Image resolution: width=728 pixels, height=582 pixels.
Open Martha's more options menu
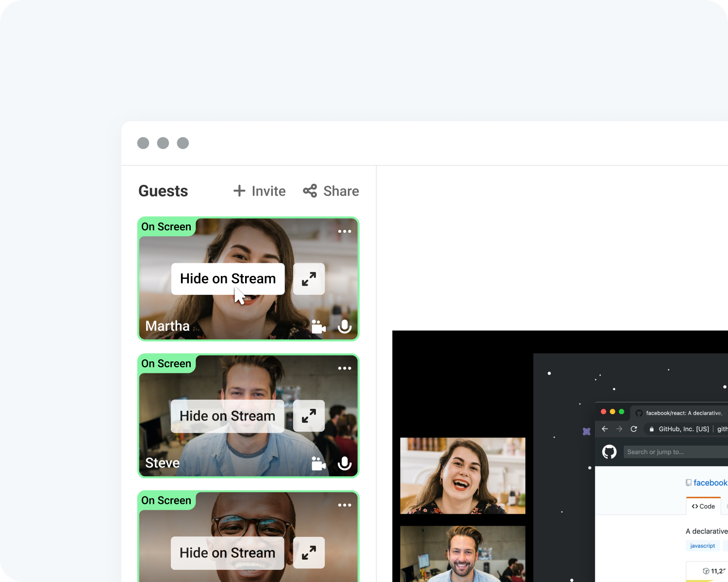(x=345, y=231)
